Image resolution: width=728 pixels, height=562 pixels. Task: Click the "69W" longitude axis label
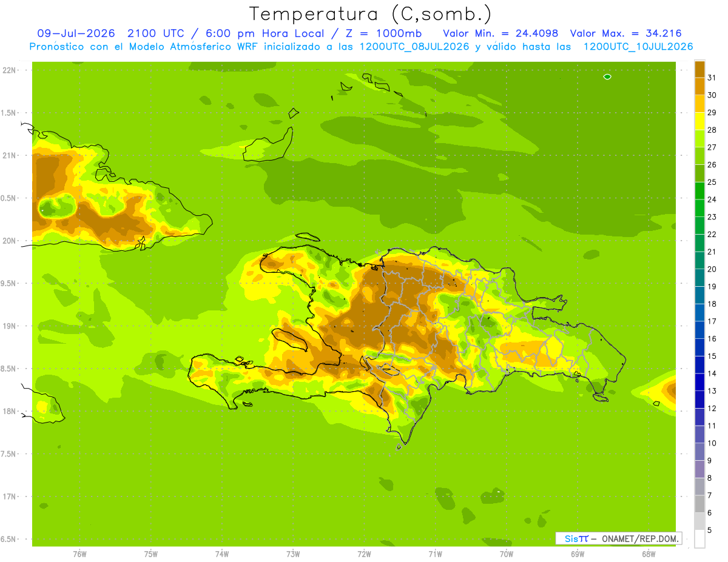[578, 554]
